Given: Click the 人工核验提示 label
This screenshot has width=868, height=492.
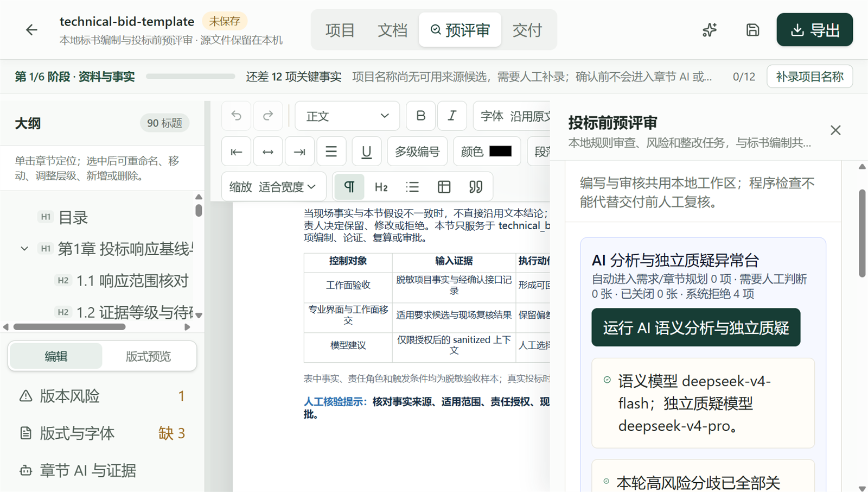Looking at the screenshot, I should point(335,402).
